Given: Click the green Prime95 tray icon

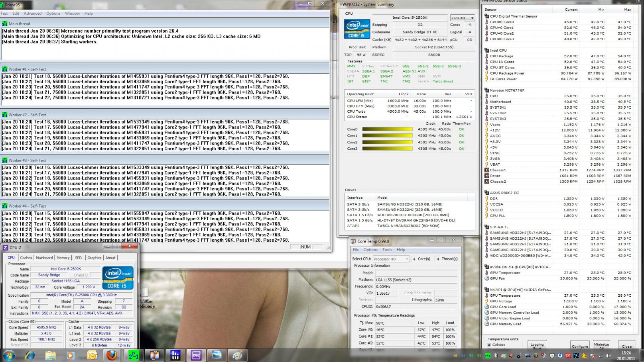Looking at the screenshot, I should (x=488, y=356).
